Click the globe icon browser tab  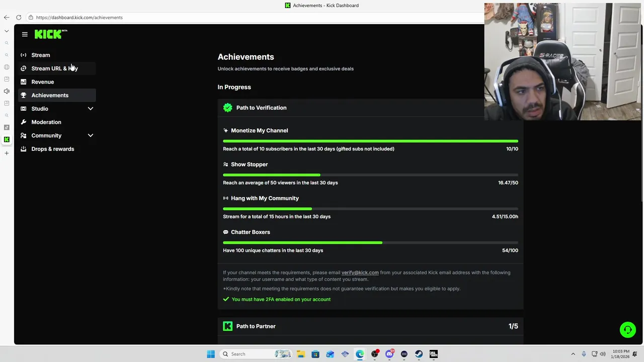click(7, 67)
